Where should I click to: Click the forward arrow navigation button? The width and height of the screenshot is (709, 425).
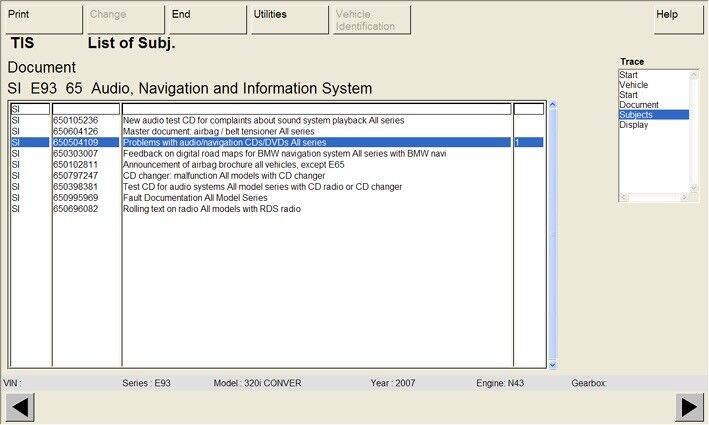(x=689, y=407)
